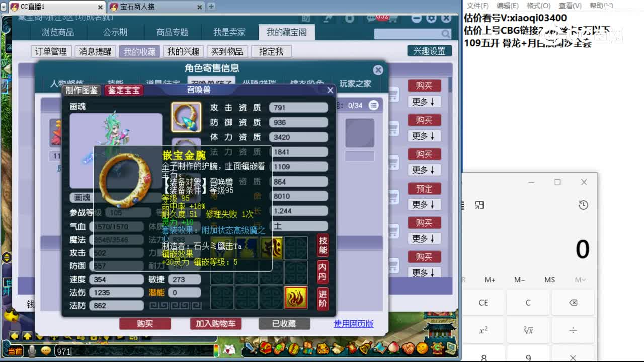This screenshot has height=362, width=644.
Task: Open the 浏览商品 tab
Action: click(x=58, y=32)
